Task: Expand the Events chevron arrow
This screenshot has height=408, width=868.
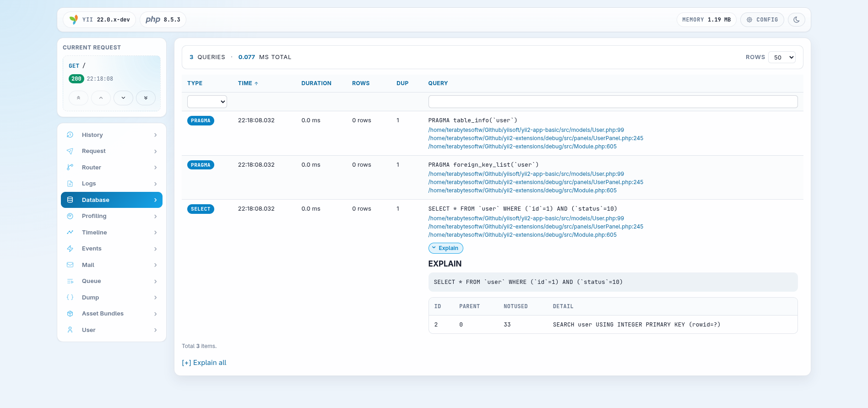Action: [156, 249]
